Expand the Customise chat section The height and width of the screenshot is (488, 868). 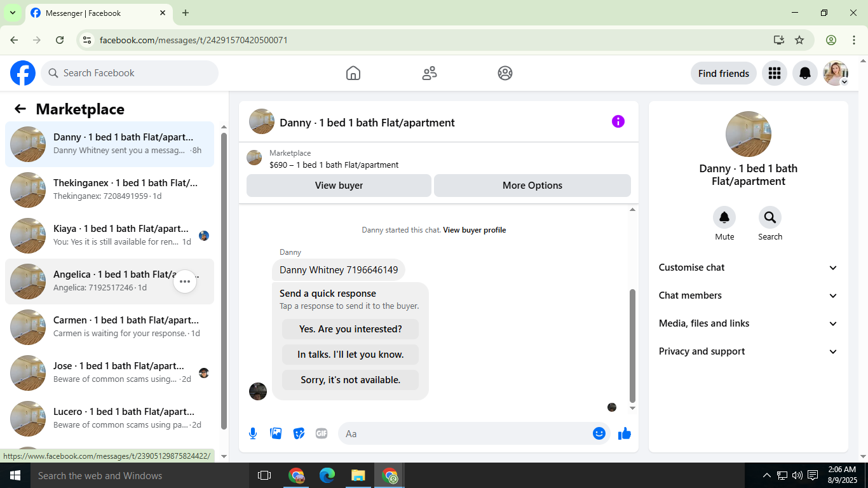749,268
